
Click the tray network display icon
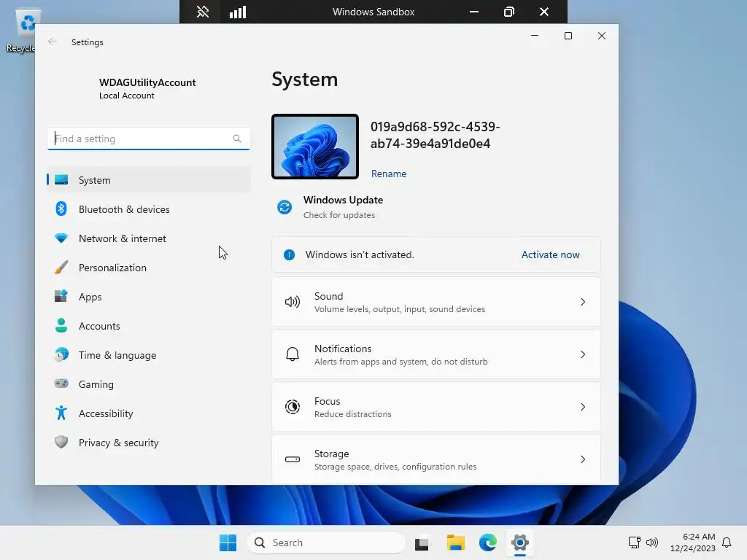[634, 542]
